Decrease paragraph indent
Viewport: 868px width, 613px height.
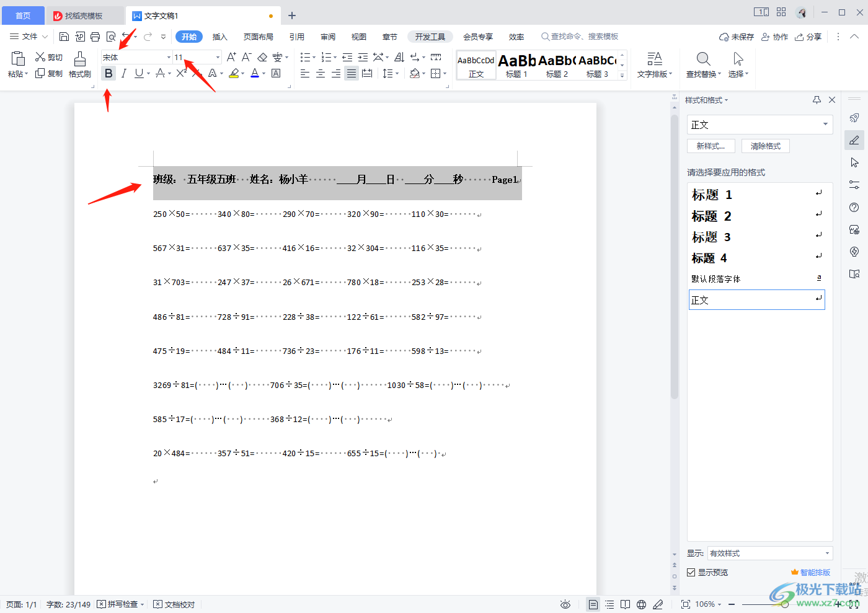pos(347,57)
